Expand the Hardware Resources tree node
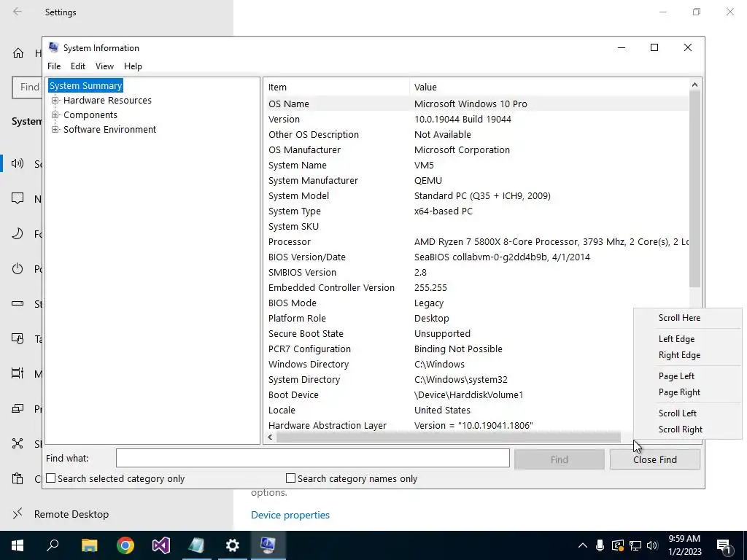The height and width of the screenshot is (560, 747). coord(55,101)
